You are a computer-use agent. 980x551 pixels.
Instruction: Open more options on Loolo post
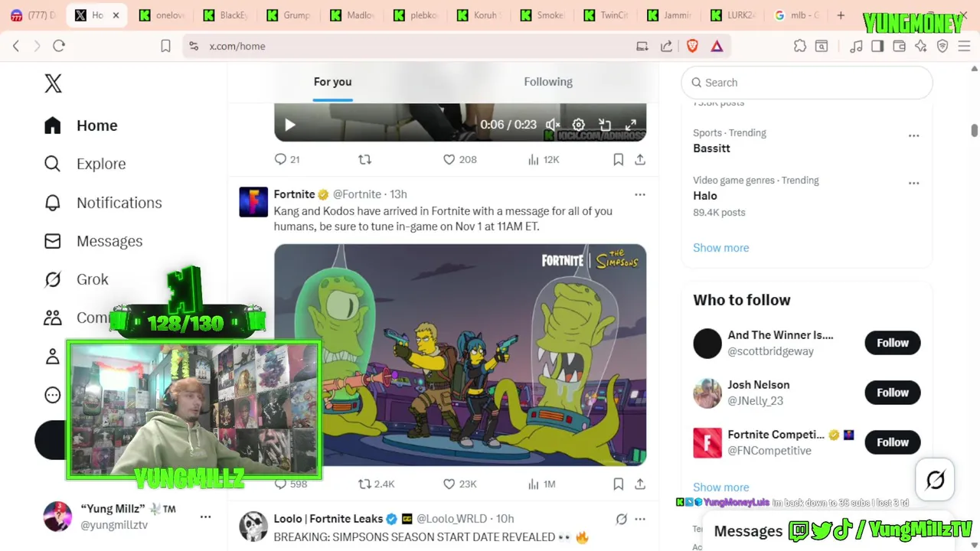coord(640,519)
